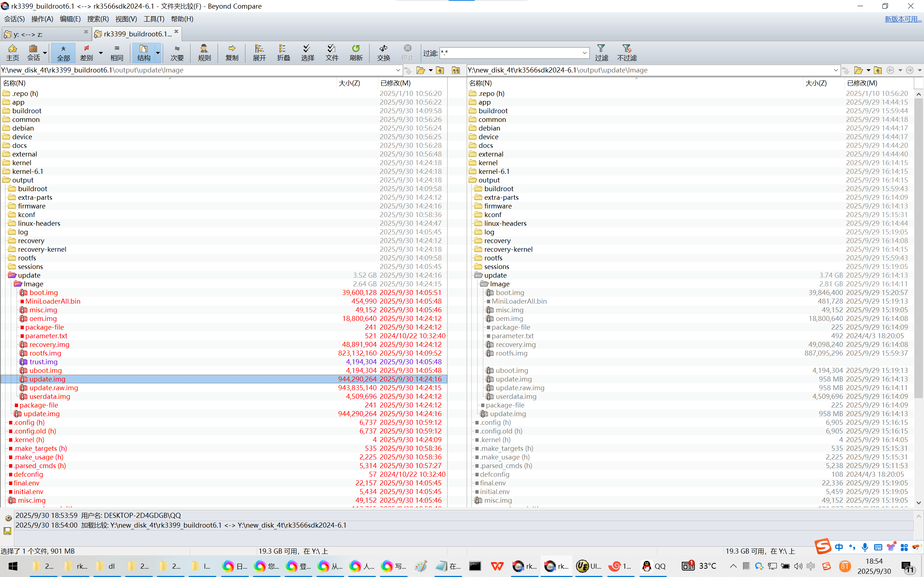Click the 新版本可用 link
Image resolution: width=924 pixels, height=577 pixels.
(903, 19)
